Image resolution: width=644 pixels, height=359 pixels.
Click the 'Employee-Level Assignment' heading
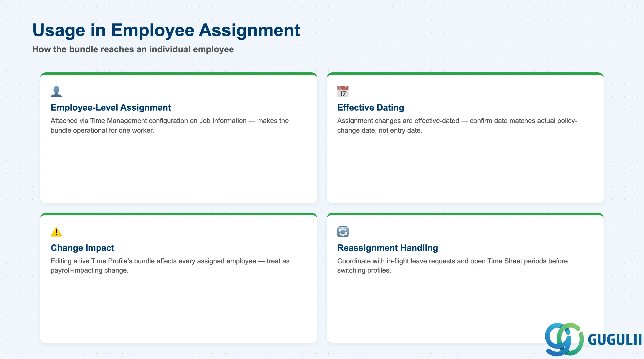111,108
